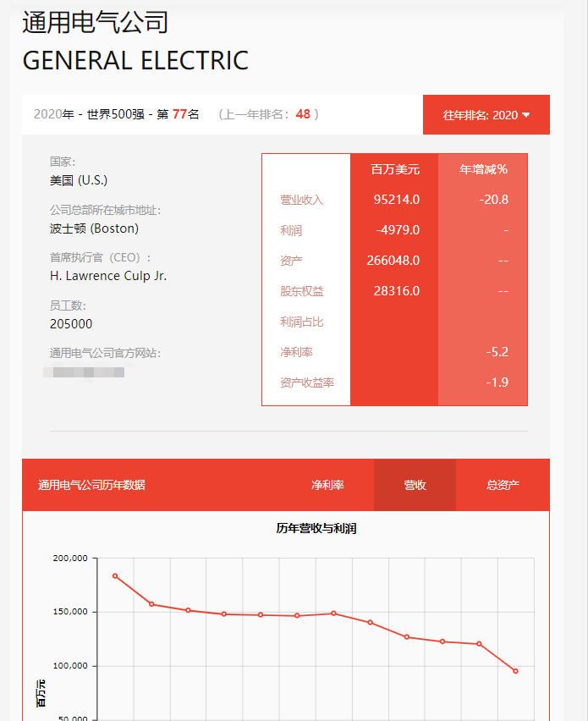
Task: Click the current ranking number 77
Action: pyautogui.click(x=179, y=114)
